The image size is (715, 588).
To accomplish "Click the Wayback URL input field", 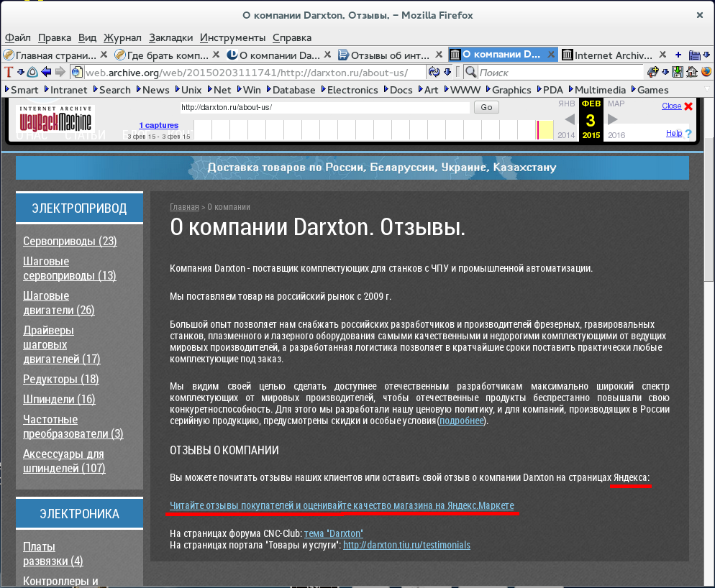I will [324, 108].
